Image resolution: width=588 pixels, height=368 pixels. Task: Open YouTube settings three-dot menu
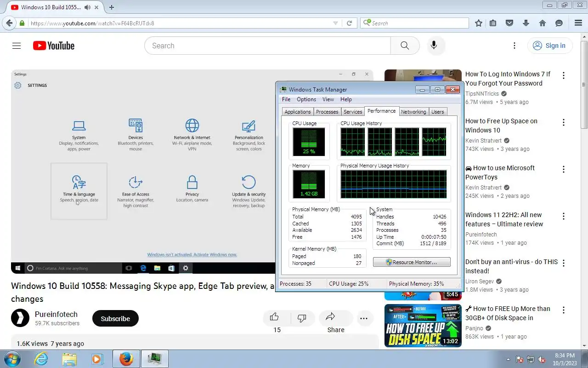pyautogui.click(x=514, y=46)
